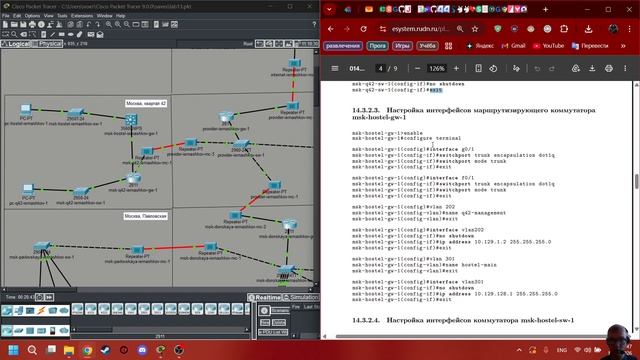The image size is (640, 360).
Task: Create a new Packet Tracer file
Action: pyautogui.click(x=5, y=25)
